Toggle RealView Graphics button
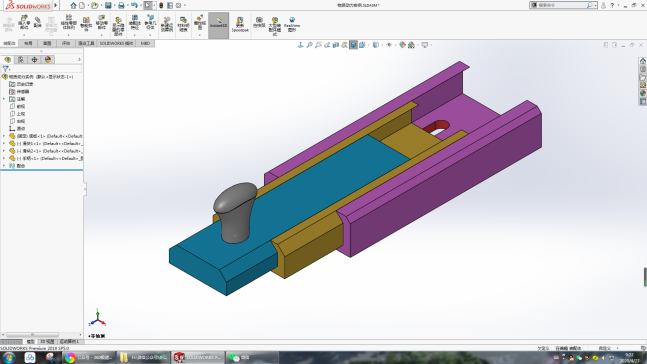Viewport: 647px width, 364px height. (x=292, y=25)
